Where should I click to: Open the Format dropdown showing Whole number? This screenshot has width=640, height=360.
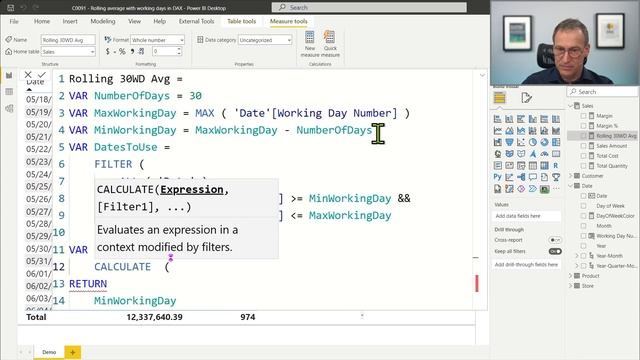coord(158,40)
